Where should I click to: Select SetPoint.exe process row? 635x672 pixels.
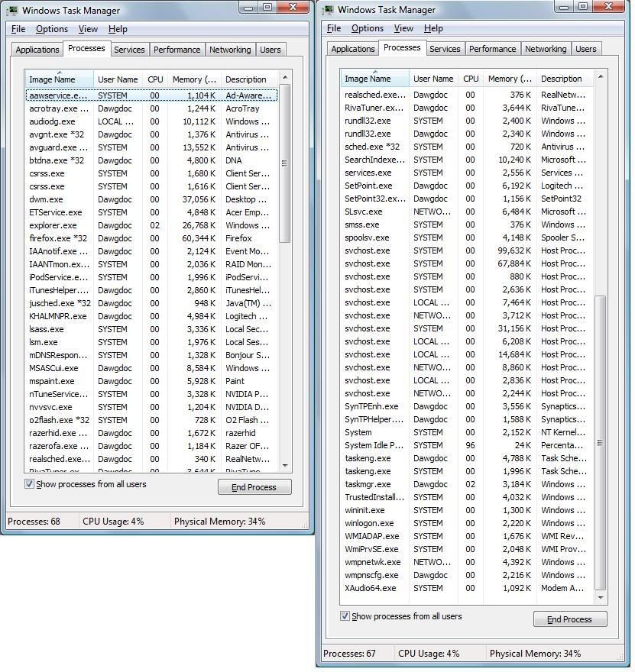point(468,186)
